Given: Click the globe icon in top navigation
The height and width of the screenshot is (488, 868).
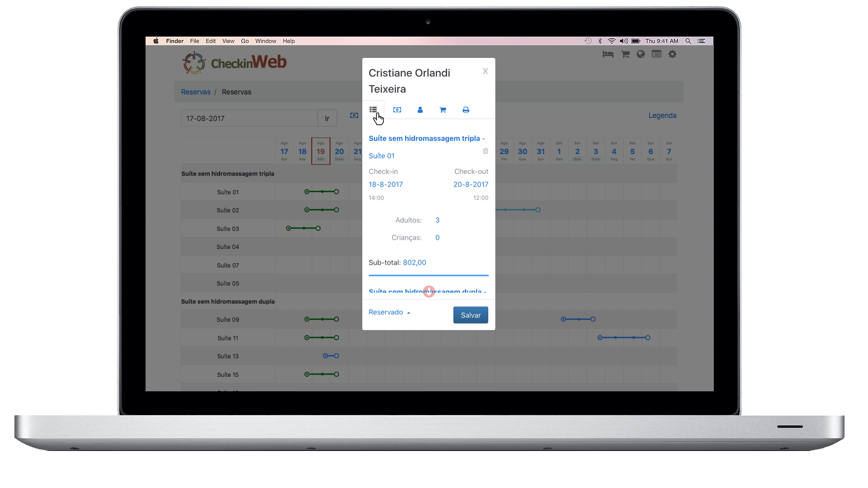Looking at the screenshot, I should [641, 54].
